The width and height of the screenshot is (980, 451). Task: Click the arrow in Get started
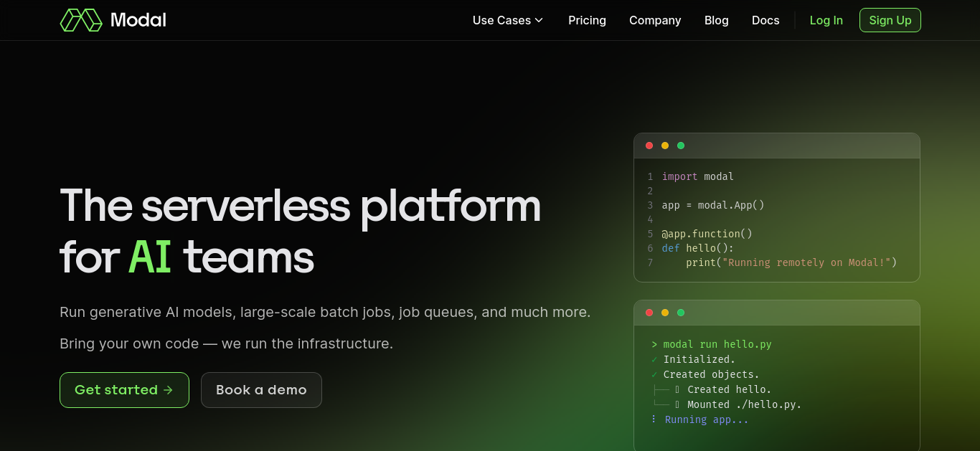[168, 390]
